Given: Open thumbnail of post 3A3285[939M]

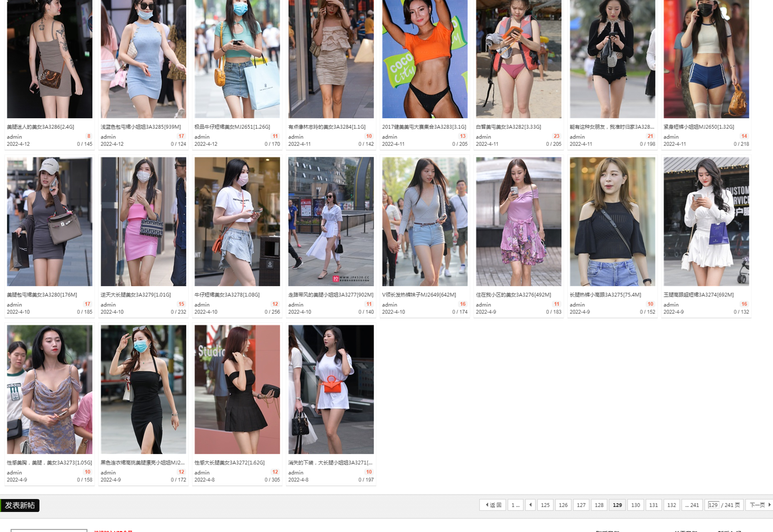Looking at the screenshot, I should pyautogui.click(x=143, y=59).
